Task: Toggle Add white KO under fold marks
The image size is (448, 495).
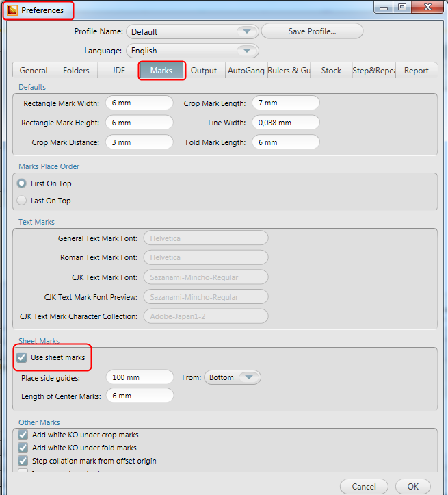Action: 23,448
